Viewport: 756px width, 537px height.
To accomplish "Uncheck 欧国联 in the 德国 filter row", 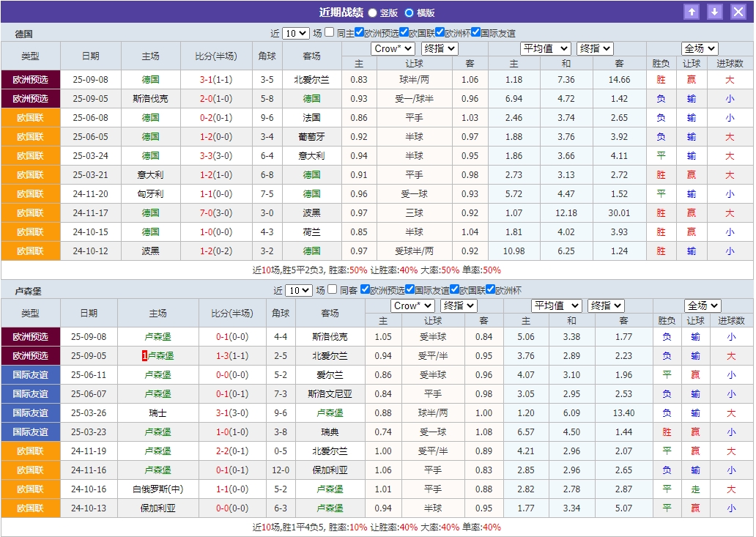I will [x=404, y=33].
